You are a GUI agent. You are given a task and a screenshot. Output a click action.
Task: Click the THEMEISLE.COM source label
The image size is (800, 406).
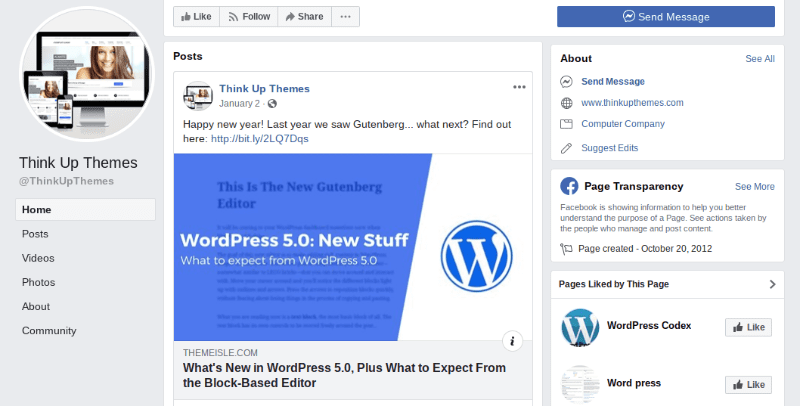click(x=220, y=352)
